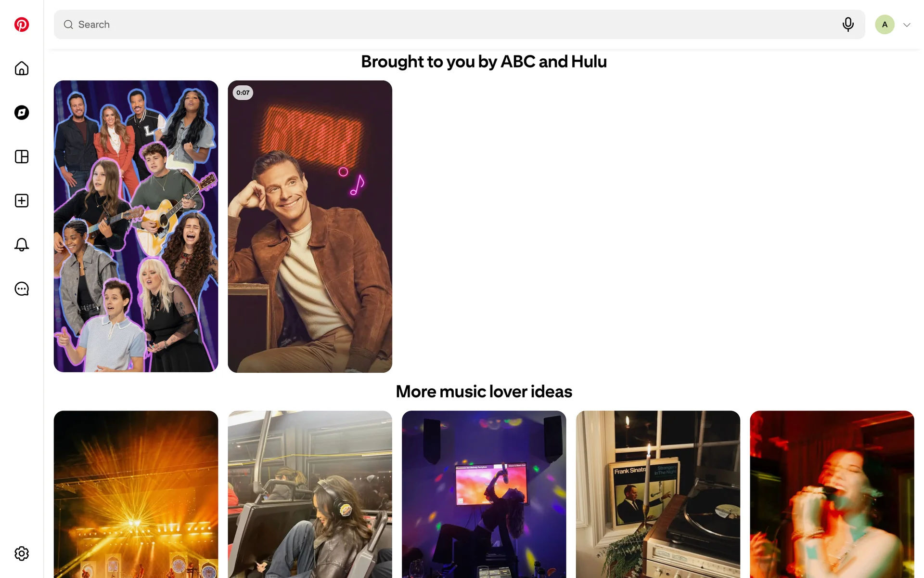Open the American Idol group collage pin

(x=136, y=226)
